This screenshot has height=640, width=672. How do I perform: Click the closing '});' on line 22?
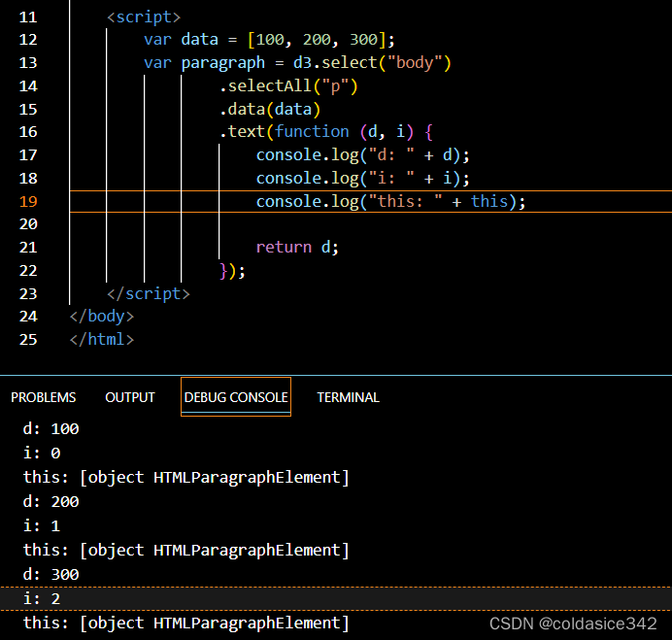pos(232,271)
